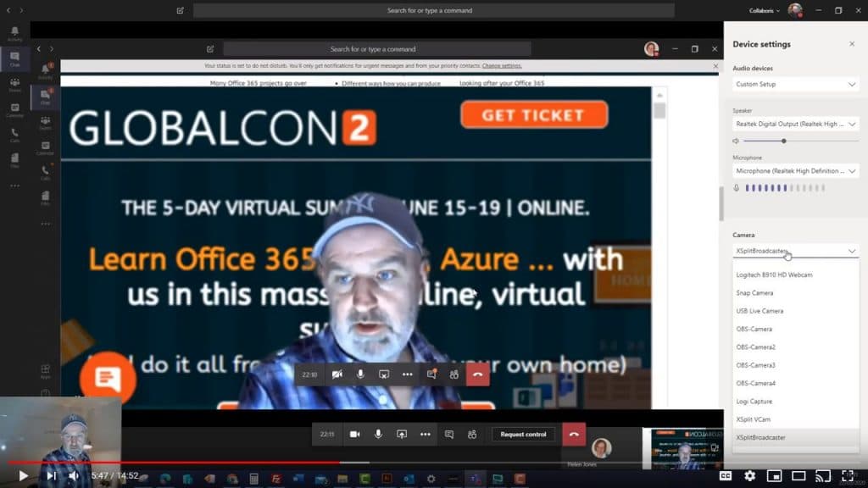Expand more apps ellipsis in outer Teams sidebar
Image resolution: width=868 pixels, height=488 pixels.
(x=15, y=186)
